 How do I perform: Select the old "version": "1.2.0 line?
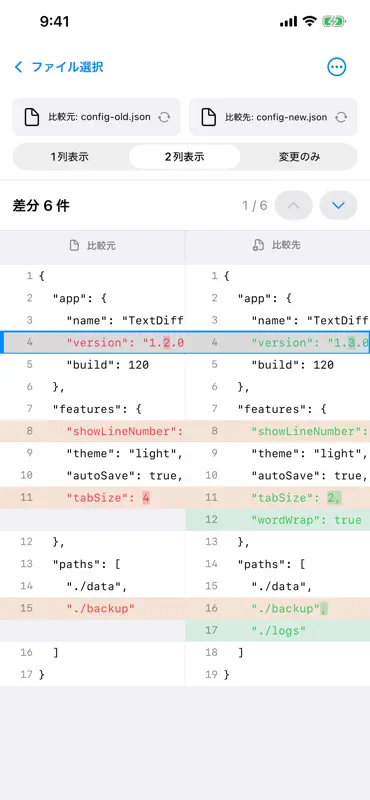click(x=92, y=342)
